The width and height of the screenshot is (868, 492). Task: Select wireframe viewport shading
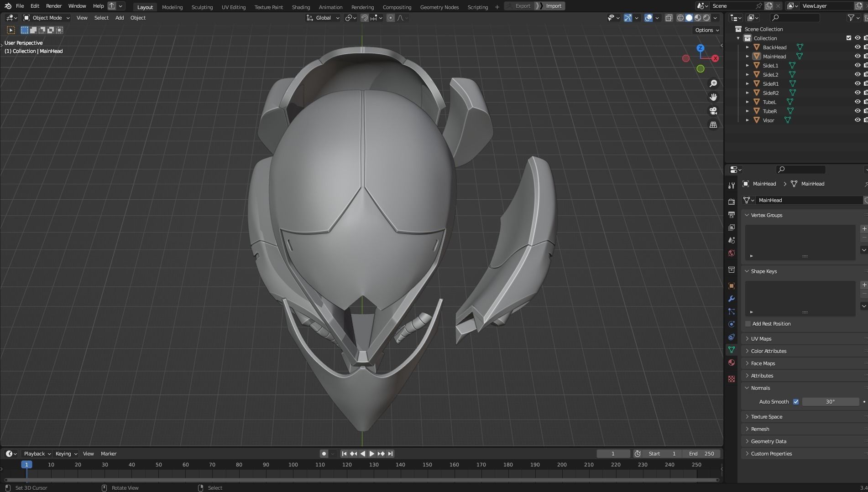click(680, 18)
